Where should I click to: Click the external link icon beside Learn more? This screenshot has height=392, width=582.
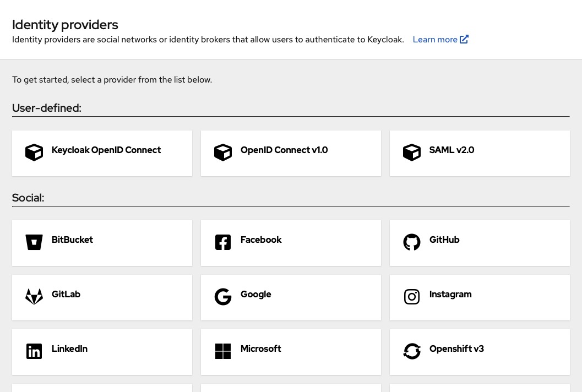(x=464, y=39)
